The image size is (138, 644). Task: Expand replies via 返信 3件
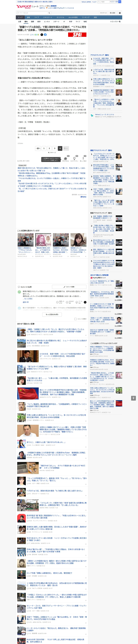coord(26,302)
